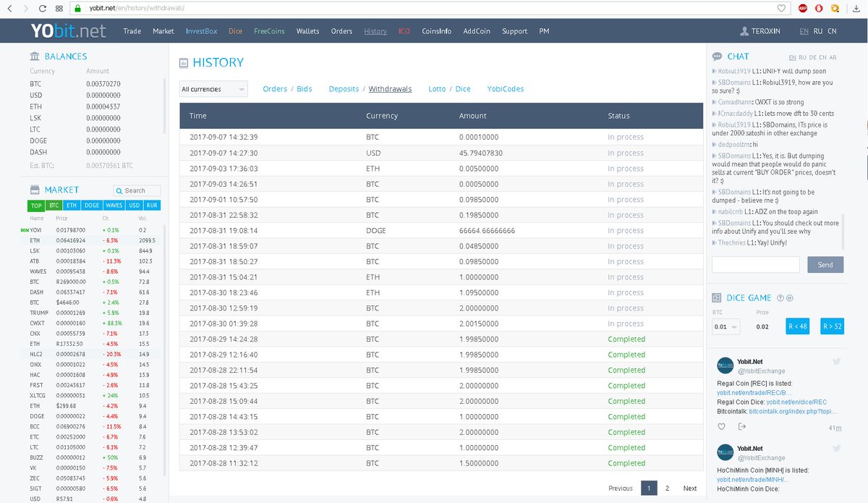The height and width of the screenshot is (503, 868).
Task: Select the DOGE tab in the Market panel
Action: pyautogui.click(x=91, y=206)
